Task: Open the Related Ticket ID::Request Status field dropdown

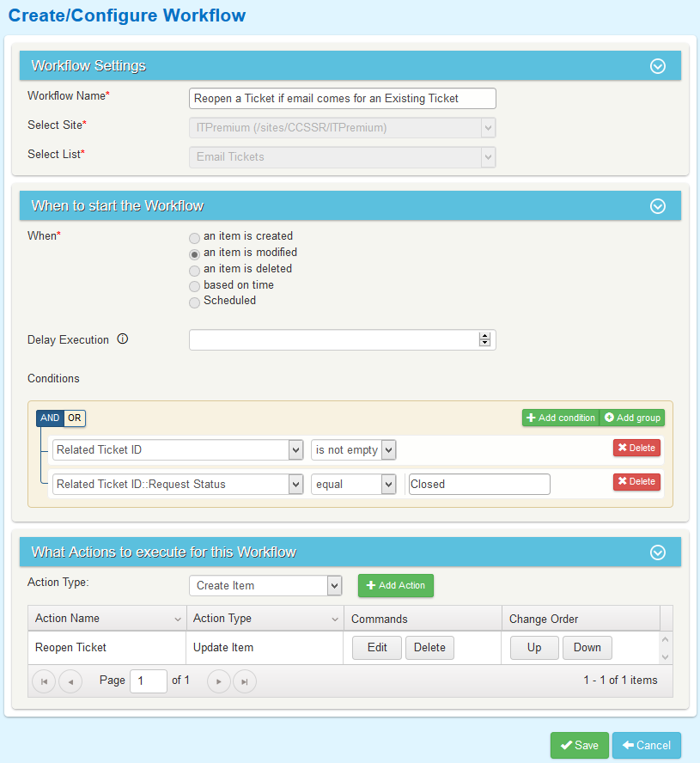Action: pyautogui.click(x=178, y=485)
